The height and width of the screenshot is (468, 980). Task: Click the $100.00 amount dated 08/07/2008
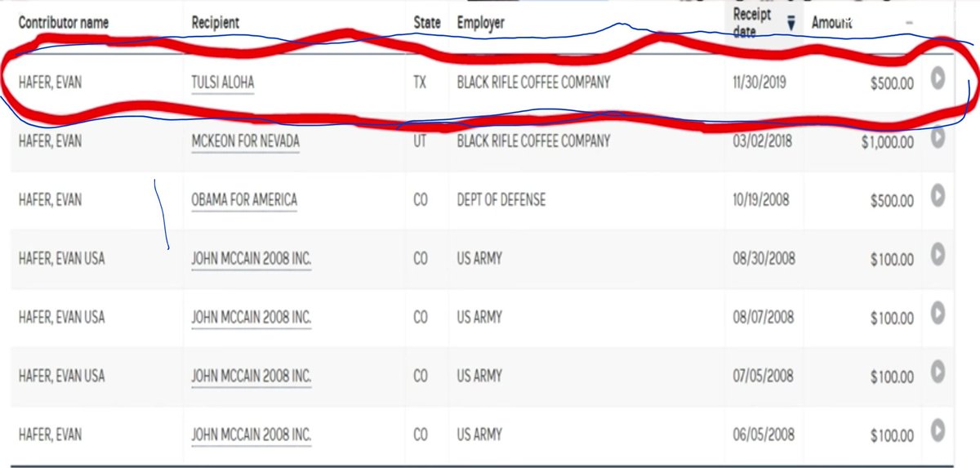pos(892,319)
